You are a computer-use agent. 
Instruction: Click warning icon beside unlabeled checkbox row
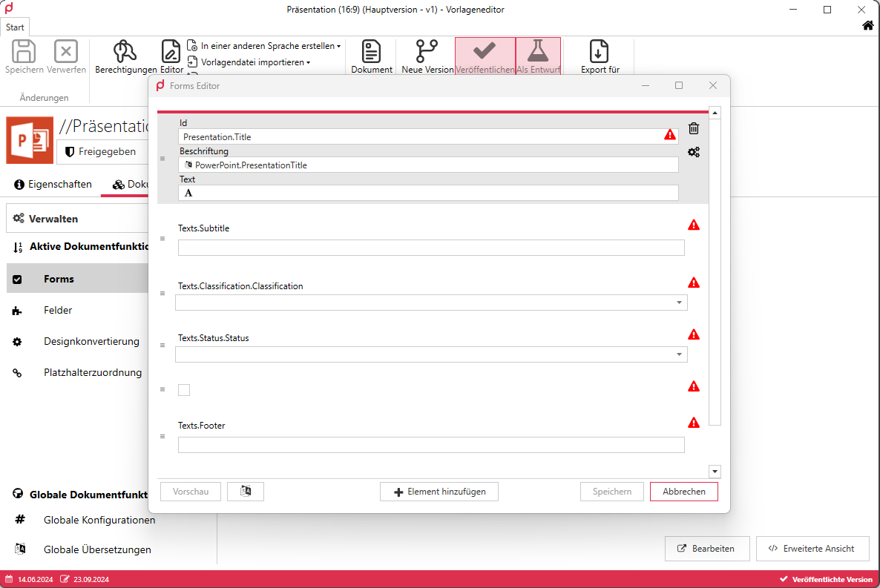694,386
